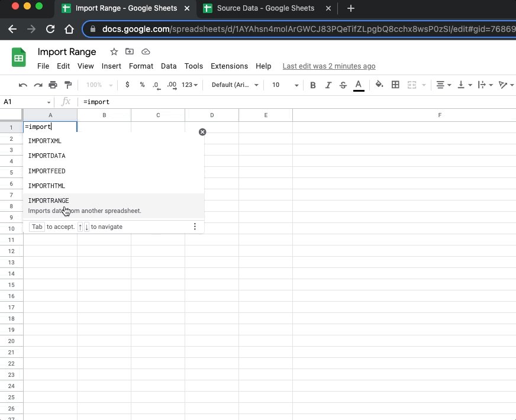Click the browser home icon
Image resolution: width=516 pixels, height=420 pixels.
(x=69, y=29)
